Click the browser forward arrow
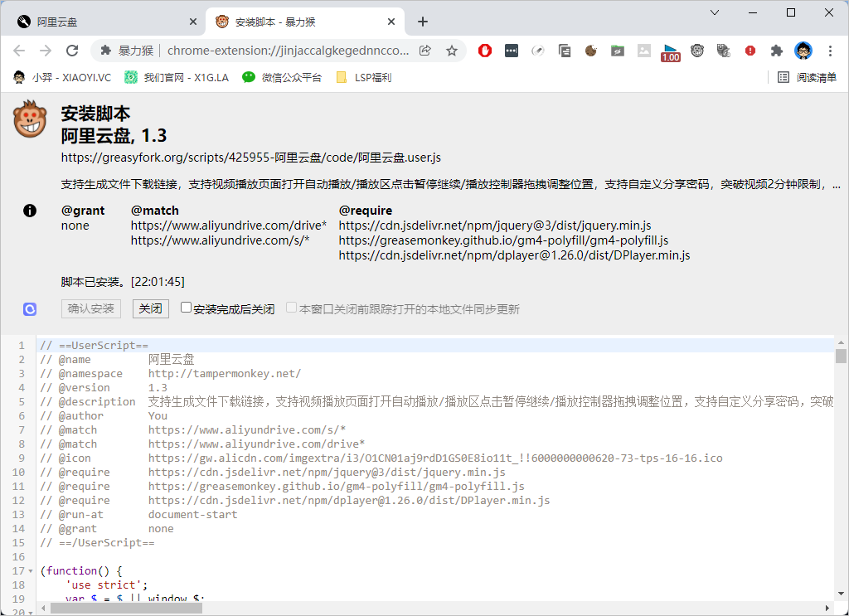Screen dimensions: 849x616 (x=46, y=51)
